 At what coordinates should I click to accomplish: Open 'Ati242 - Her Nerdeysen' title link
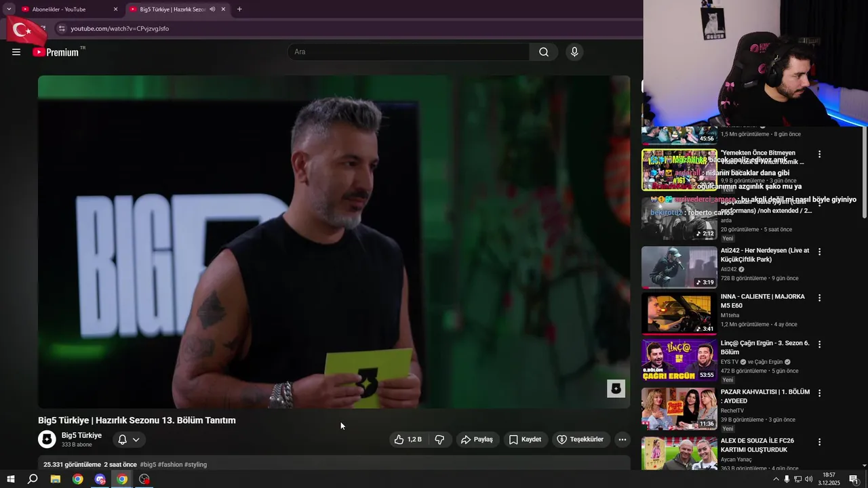[x=765, y=255]
